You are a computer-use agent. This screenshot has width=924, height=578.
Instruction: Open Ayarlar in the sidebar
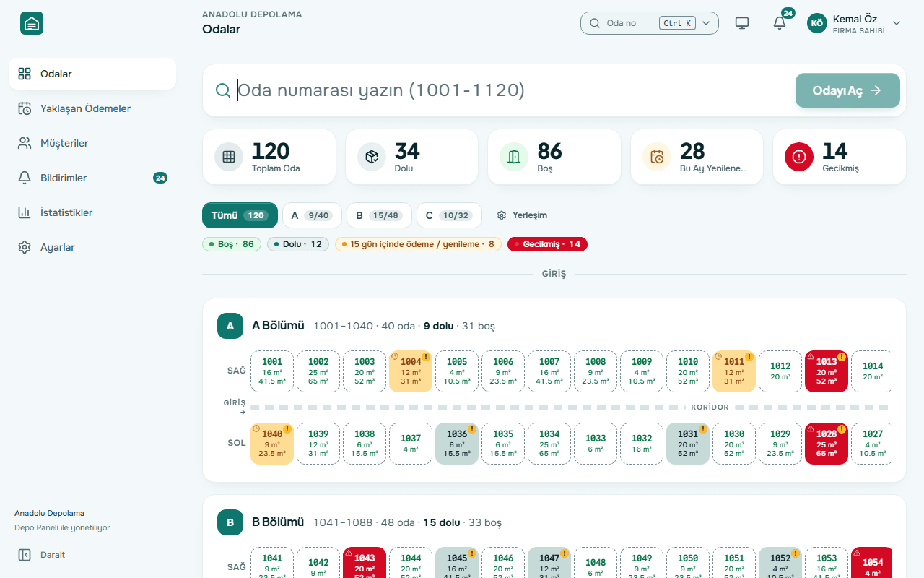pyautogui.click(x=92, y=247)
